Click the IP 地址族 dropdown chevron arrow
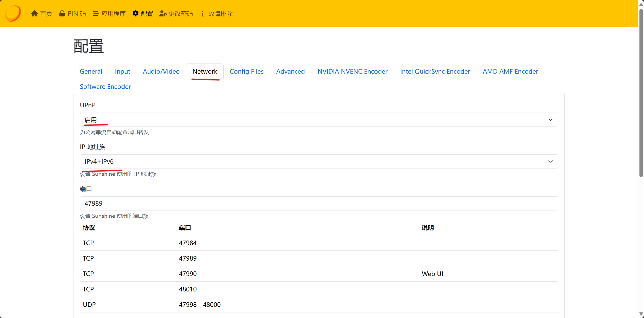 550,161
